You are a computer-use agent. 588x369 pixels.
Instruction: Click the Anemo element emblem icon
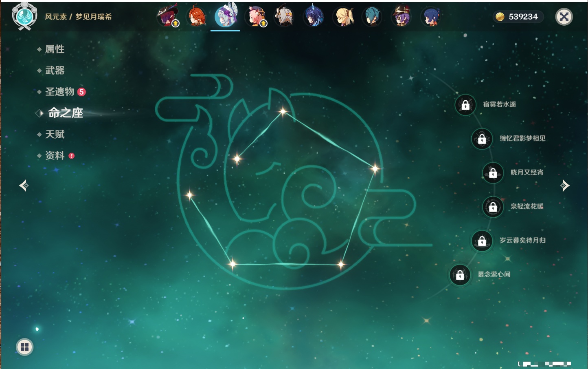[24, 16]
